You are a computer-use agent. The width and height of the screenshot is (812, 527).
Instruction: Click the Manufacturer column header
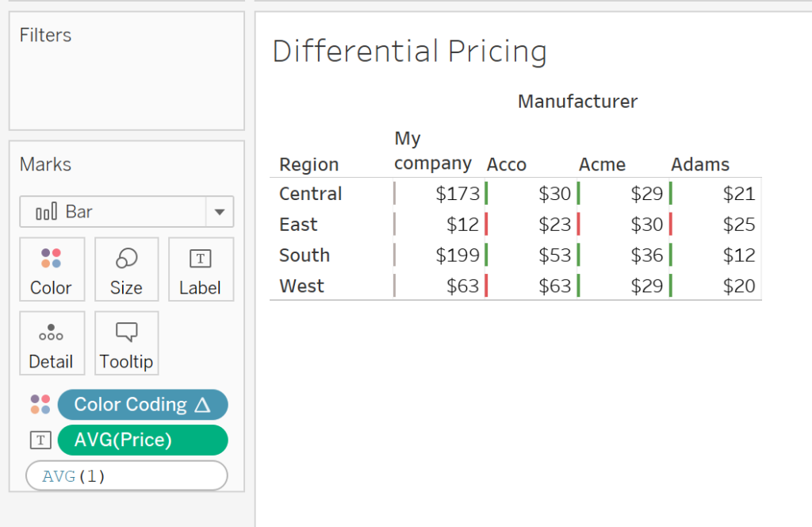[576, 101]
